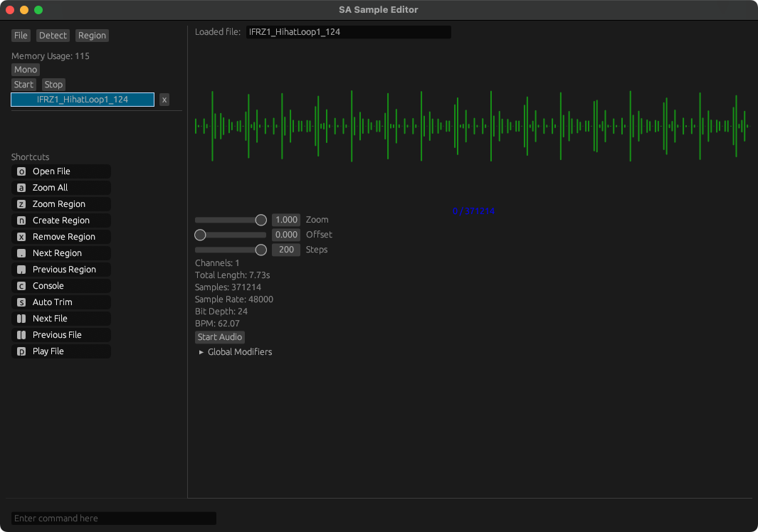
Task: Click the Play File 'p' key icon
Action: tap(21, 352)
